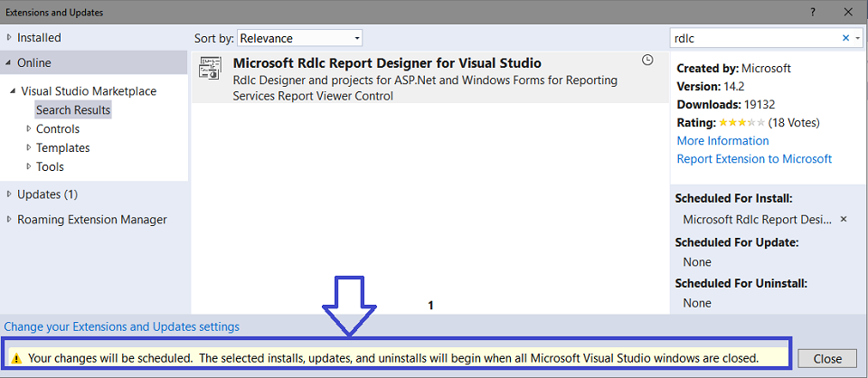The height and width of the screenshot is (378, 868).
Task: Click the (18 Votes) text
Action: point(794,122)
